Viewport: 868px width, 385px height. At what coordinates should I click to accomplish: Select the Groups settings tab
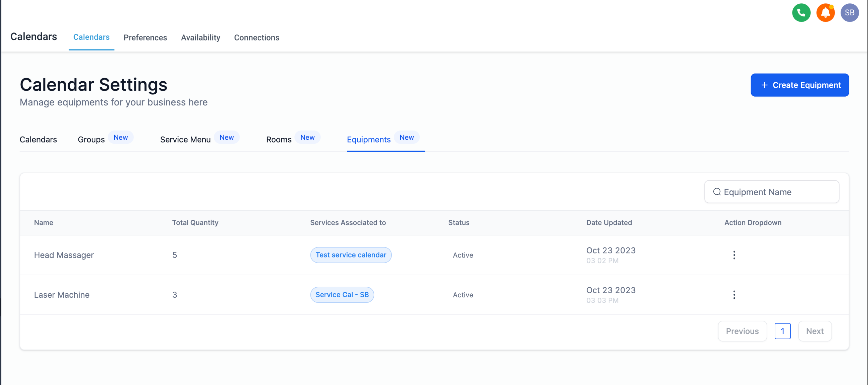click(91, 140)
